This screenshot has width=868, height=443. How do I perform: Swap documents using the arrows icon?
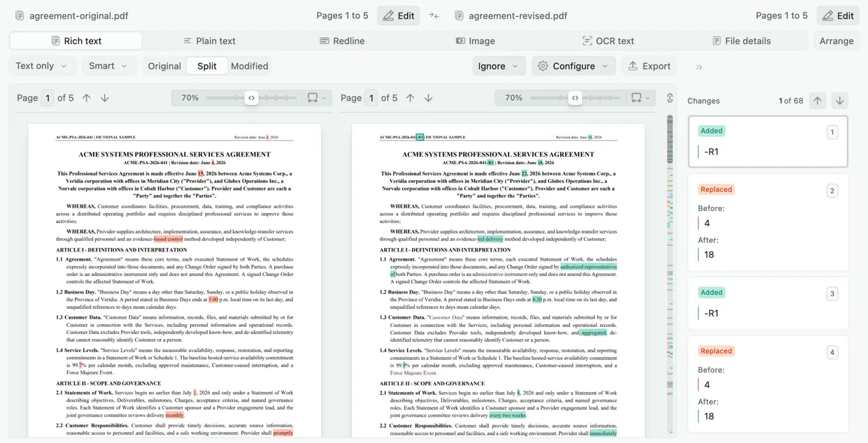click(434, 15)
